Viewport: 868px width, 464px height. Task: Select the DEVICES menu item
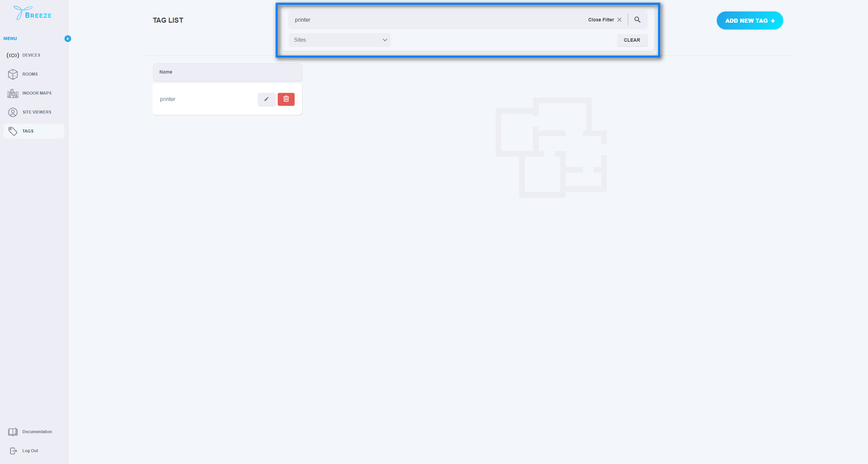click(32, 55)
